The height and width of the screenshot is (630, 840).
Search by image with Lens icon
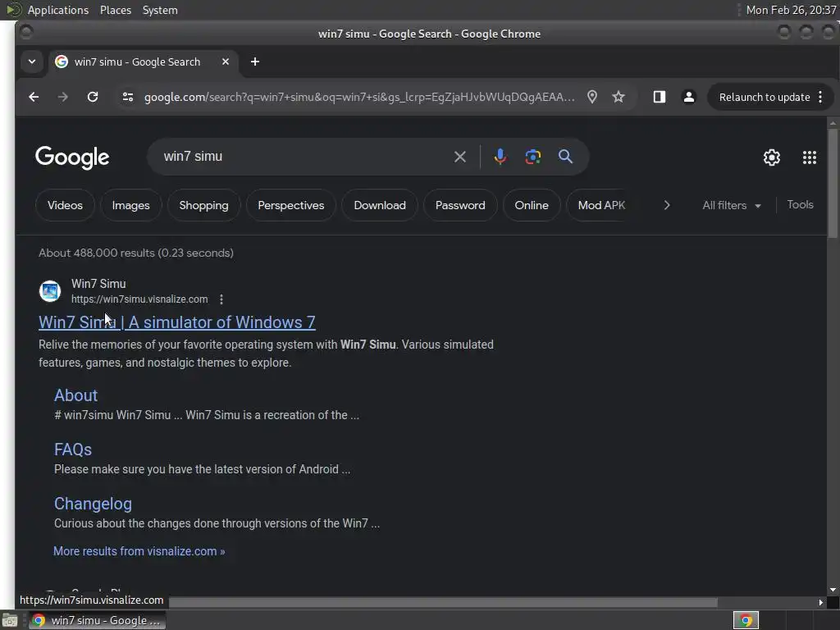tap(532, 157)
